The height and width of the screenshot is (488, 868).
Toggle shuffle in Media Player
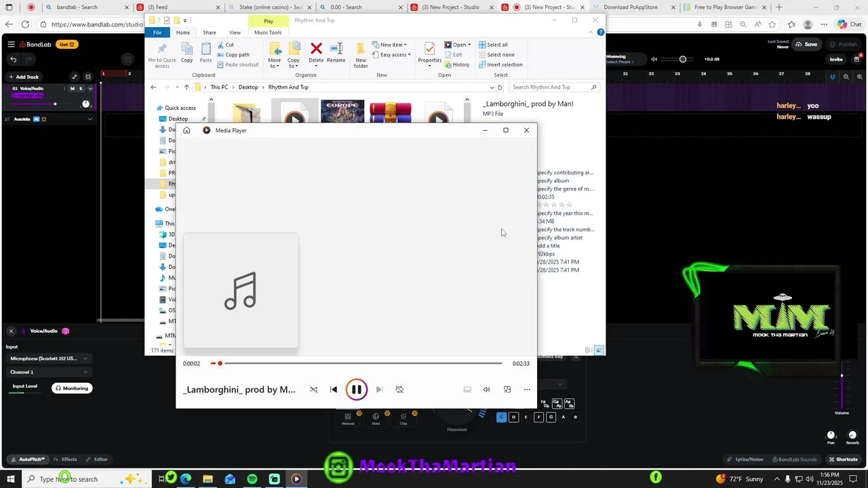point(313,390)
